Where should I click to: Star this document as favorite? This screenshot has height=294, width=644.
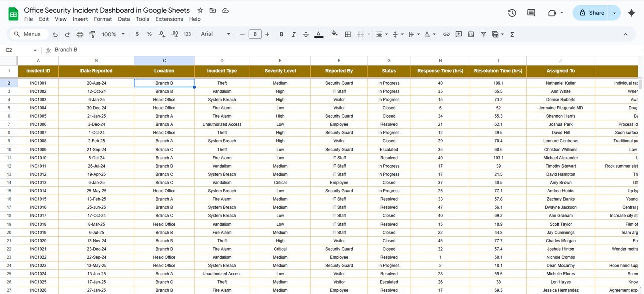coord(200,10)
